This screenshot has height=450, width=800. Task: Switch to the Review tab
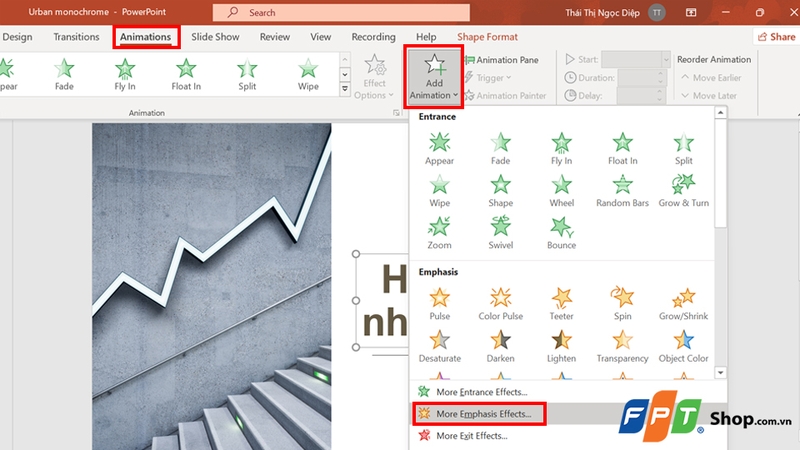pyautogui.click(x=274, y=37)
